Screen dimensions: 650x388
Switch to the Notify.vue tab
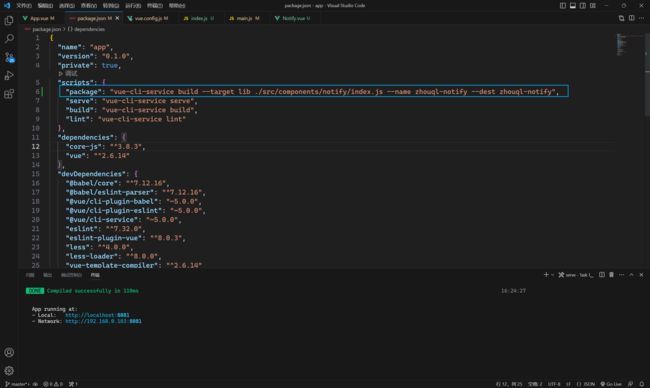point(292,18)
